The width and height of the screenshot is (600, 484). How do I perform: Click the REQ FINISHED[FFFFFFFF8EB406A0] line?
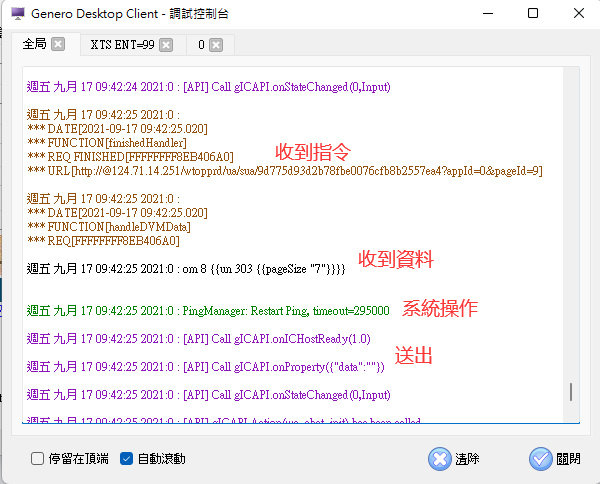130,157
